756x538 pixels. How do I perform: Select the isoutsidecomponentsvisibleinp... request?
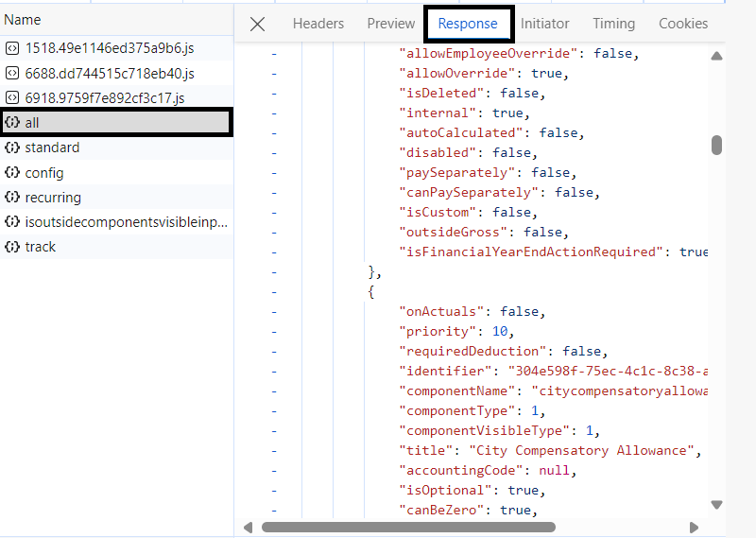126,222
